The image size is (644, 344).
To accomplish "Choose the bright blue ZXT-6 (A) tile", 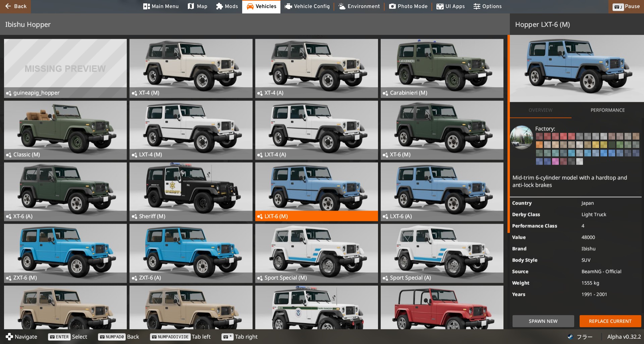I will (x=191, y=253).
